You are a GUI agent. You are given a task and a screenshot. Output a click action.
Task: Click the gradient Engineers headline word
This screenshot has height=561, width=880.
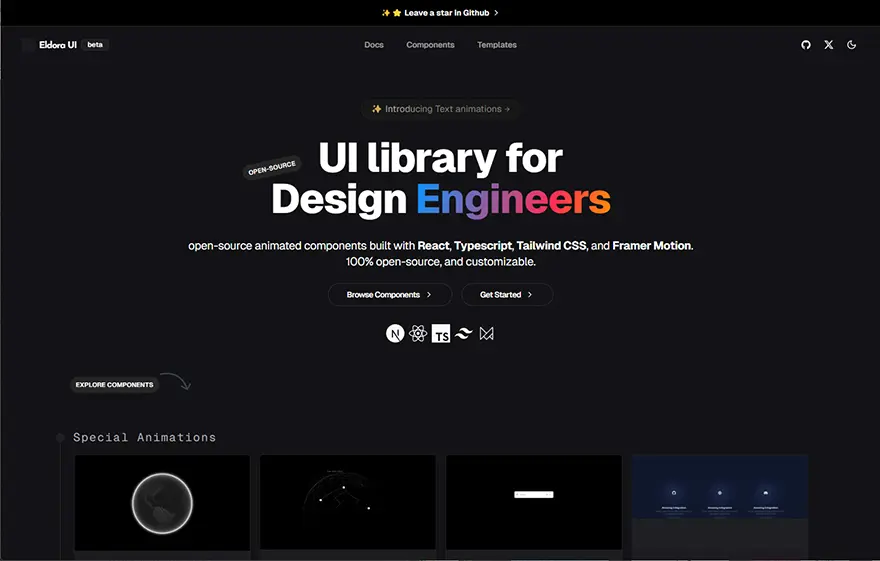click(x=513, y=200)
